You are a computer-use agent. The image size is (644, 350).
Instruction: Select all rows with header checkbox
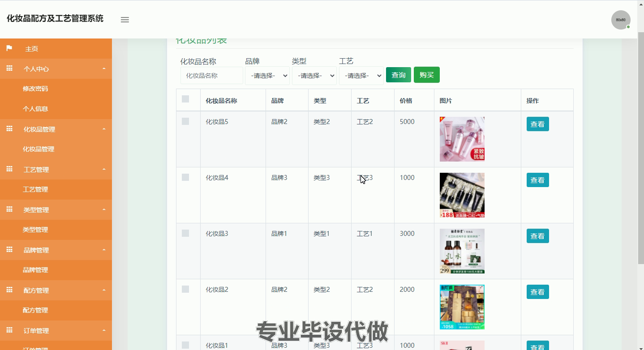(x=185, y=99)
